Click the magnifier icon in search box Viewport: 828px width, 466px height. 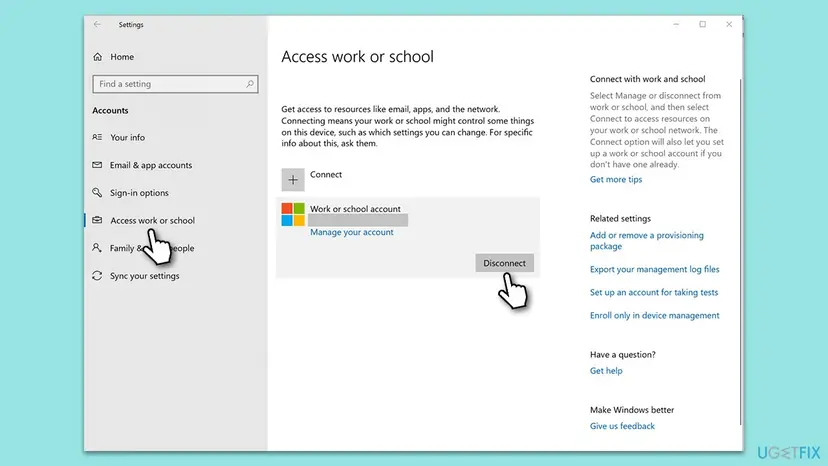pyautogui.click(x=249, y=84)
